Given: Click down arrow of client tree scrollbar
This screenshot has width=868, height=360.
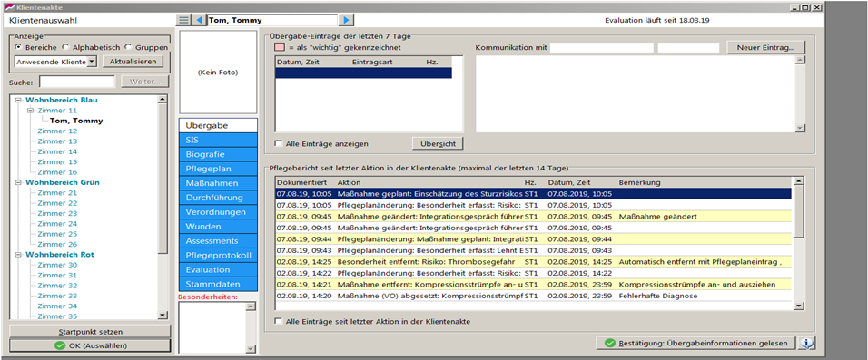Looking at the screenshot, I should pos(163,315).
